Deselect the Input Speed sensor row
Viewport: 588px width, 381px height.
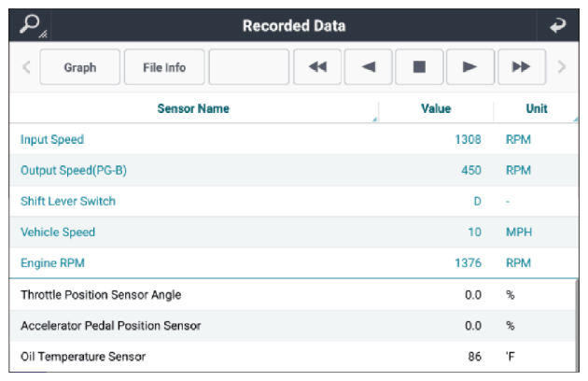[x=294, y=139]
